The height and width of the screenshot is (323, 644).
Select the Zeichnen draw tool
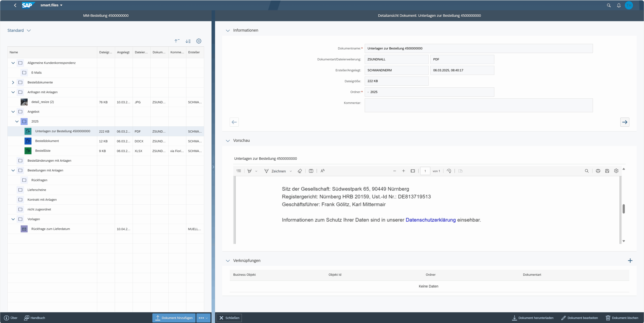click(275, 171)
